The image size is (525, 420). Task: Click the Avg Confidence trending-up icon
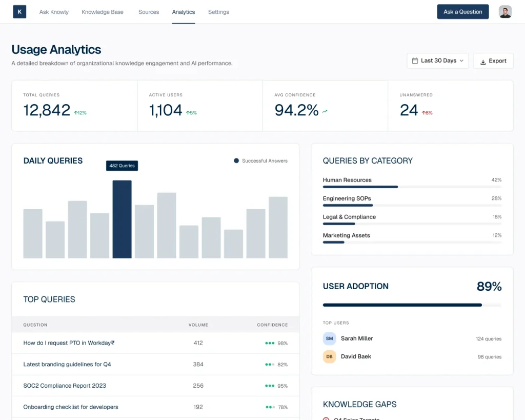click(325, 111)
